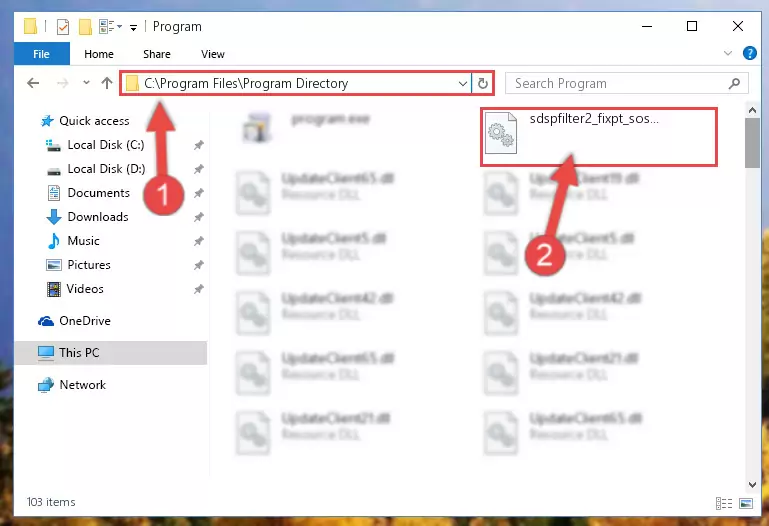The height and width of the screenshot is (526, 769).
Task: Switch to the Home ribbon tab
Action: [x=99, y=54]
